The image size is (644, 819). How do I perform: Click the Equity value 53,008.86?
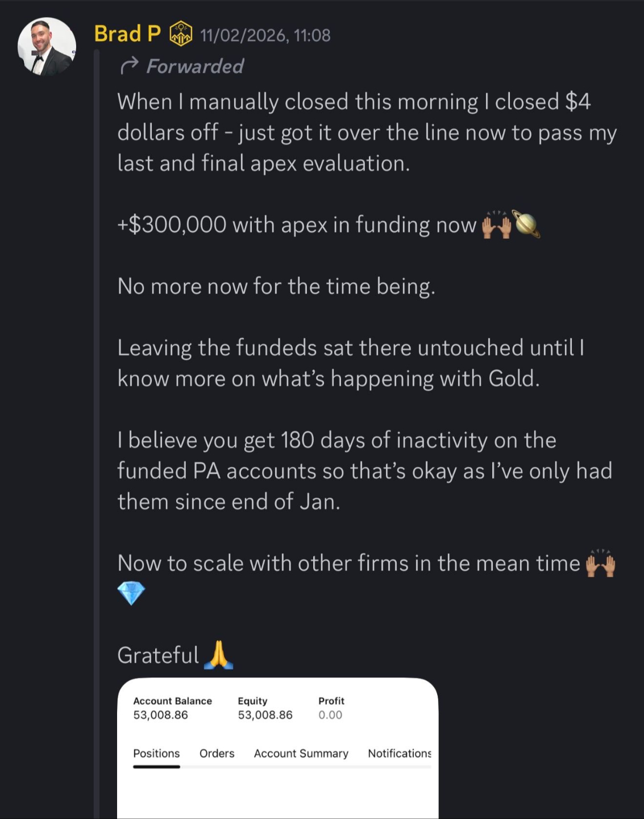tap(265, 715)
